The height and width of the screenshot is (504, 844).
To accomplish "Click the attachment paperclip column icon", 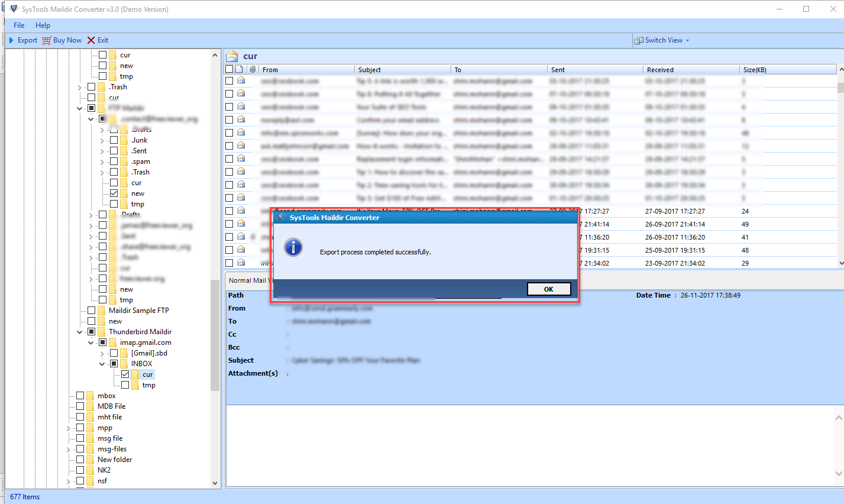I will (253, 69).
